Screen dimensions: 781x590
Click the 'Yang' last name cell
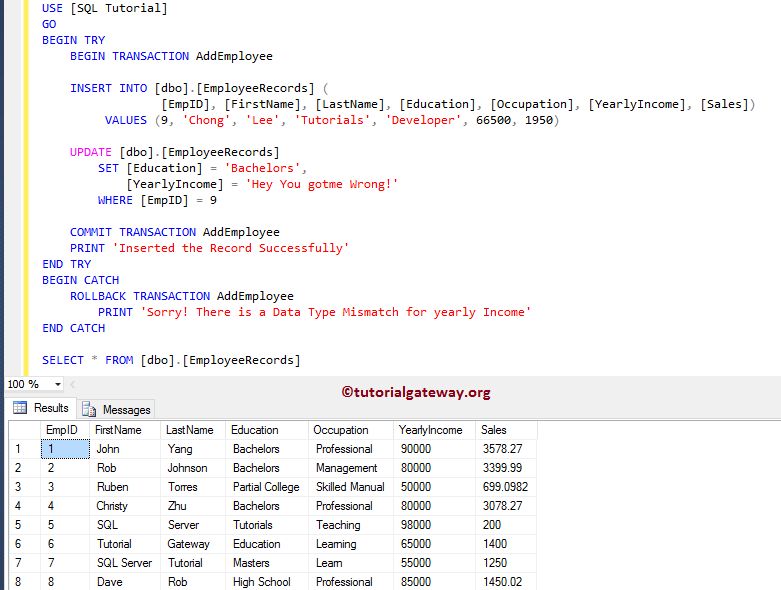pyautogui.click(x=193, y=449)
